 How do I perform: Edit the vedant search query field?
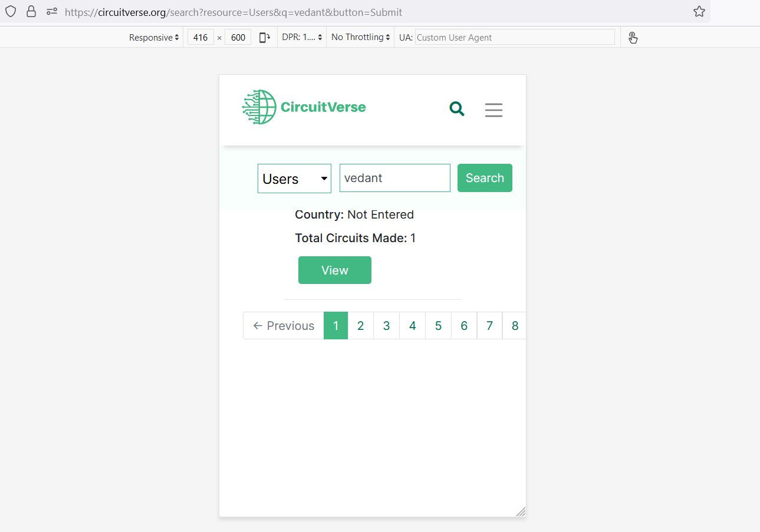(394, 177)
